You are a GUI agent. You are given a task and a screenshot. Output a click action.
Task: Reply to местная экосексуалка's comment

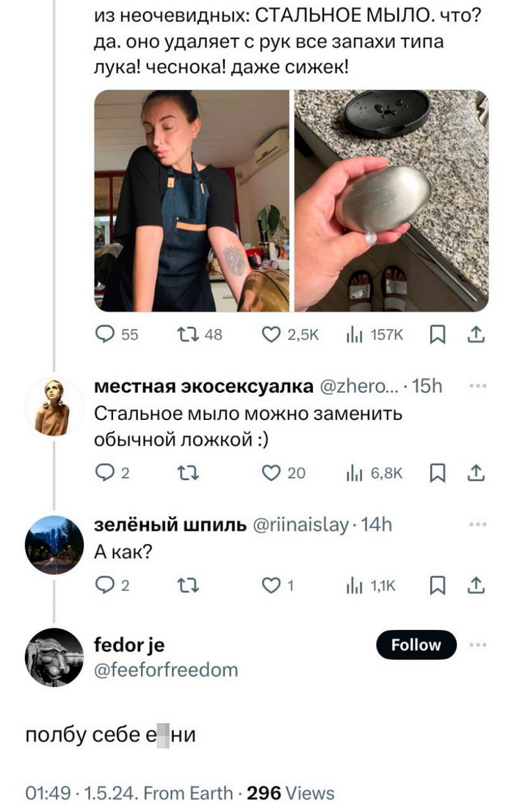(112, 473)
